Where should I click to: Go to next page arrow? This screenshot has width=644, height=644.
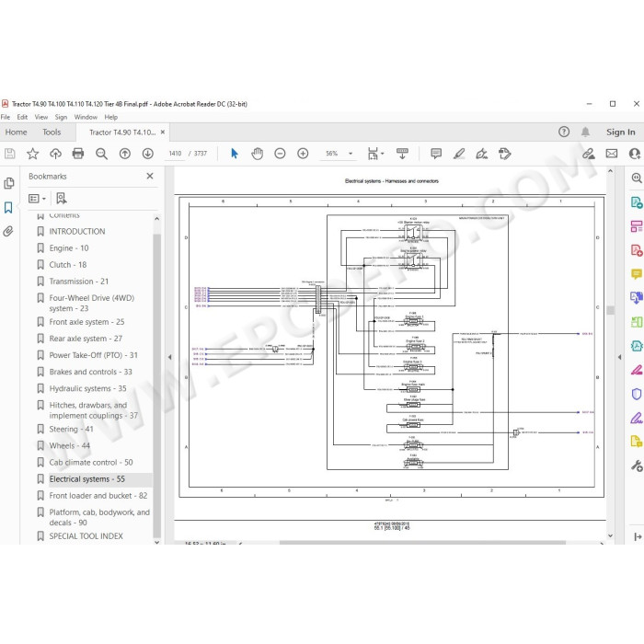(x=148, y=154)
